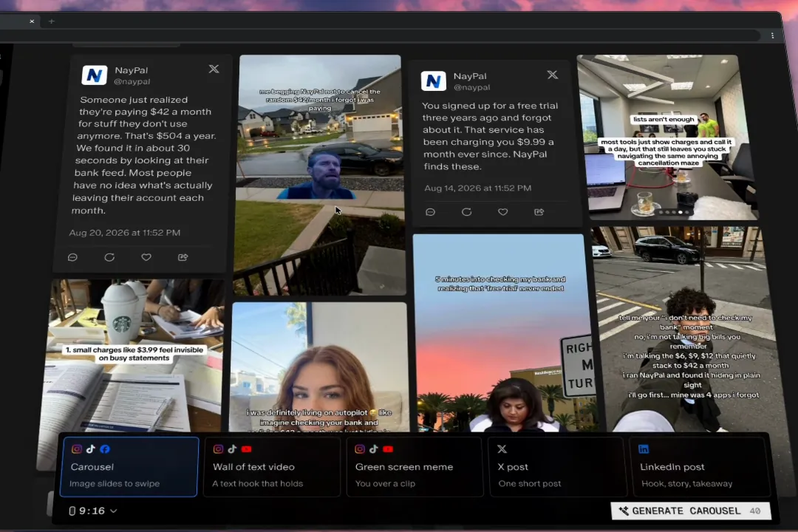Share the free trial NayPal post
This screenshot has width=798, height=532.
pos(539,212)
